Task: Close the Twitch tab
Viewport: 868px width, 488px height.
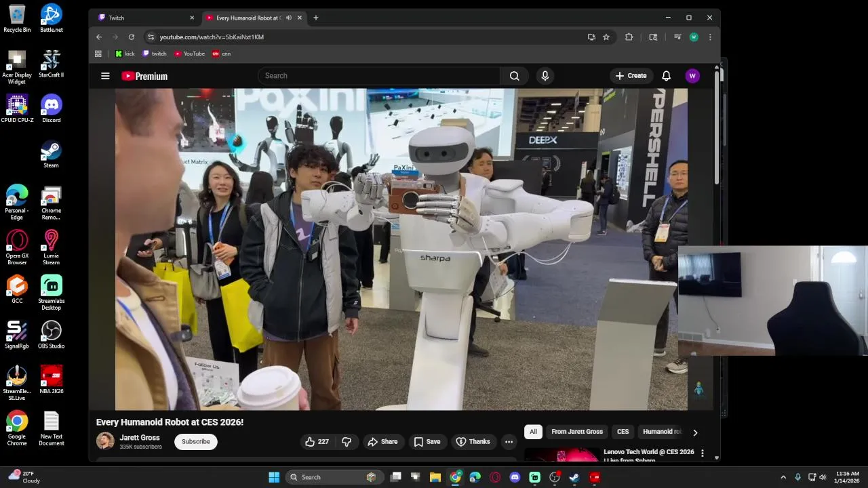Action: pos(192,18)
